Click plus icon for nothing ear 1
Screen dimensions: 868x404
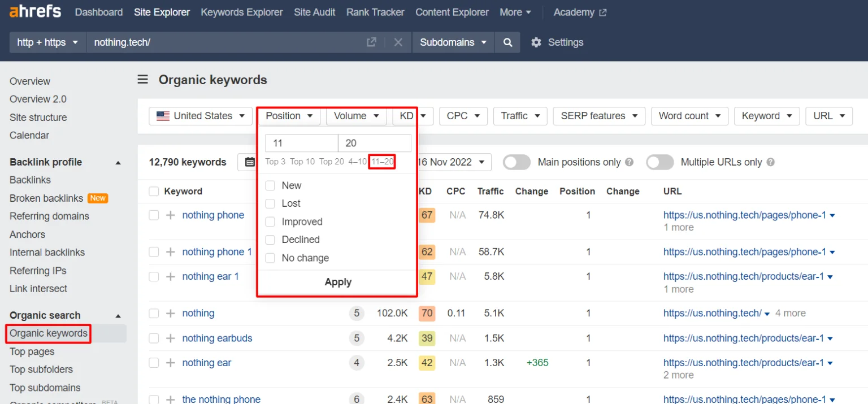tap(171, 276)
